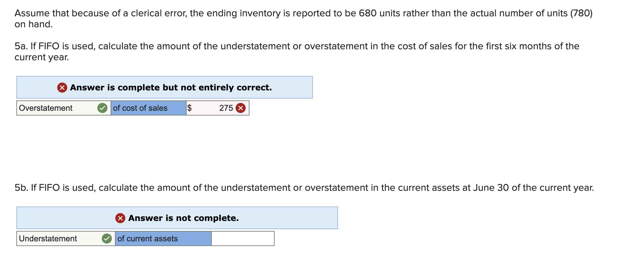Click the 5b FIFO current assets question text
644x263 pixels.
click(x=304, y=188)
